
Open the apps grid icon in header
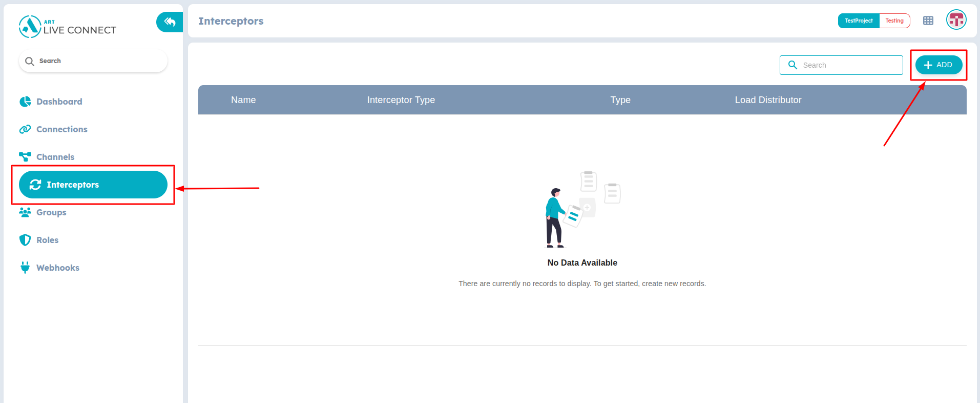(x=928, y=21)
